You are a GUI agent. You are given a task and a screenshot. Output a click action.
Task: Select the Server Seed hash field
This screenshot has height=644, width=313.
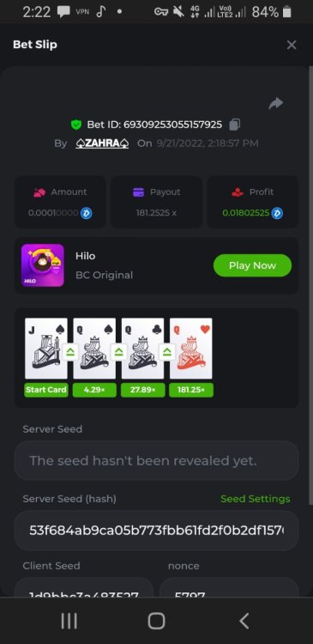(156, 531)
